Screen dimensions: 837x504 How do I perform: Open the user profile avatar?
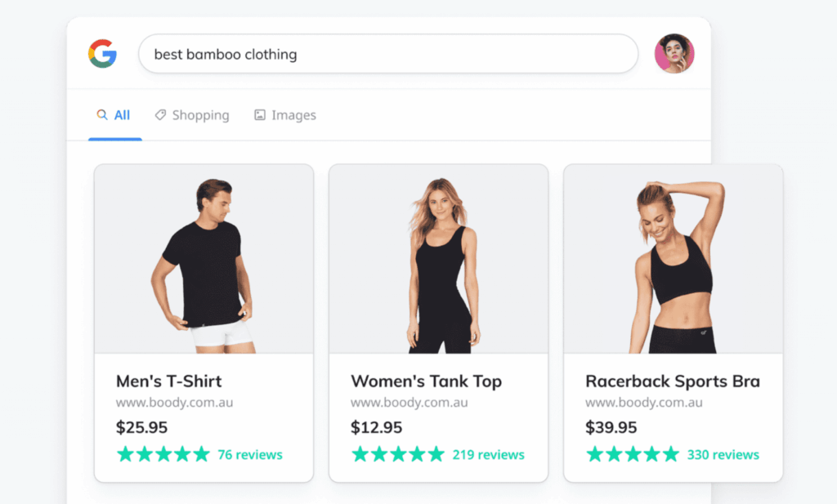click(674, 54)
